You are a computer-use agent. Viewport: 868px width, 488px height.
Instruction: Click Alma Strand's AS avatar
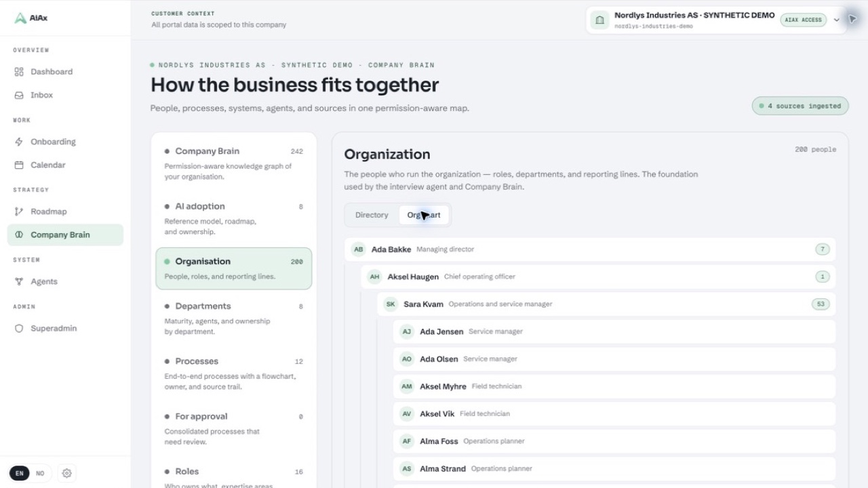pos(407,468)
